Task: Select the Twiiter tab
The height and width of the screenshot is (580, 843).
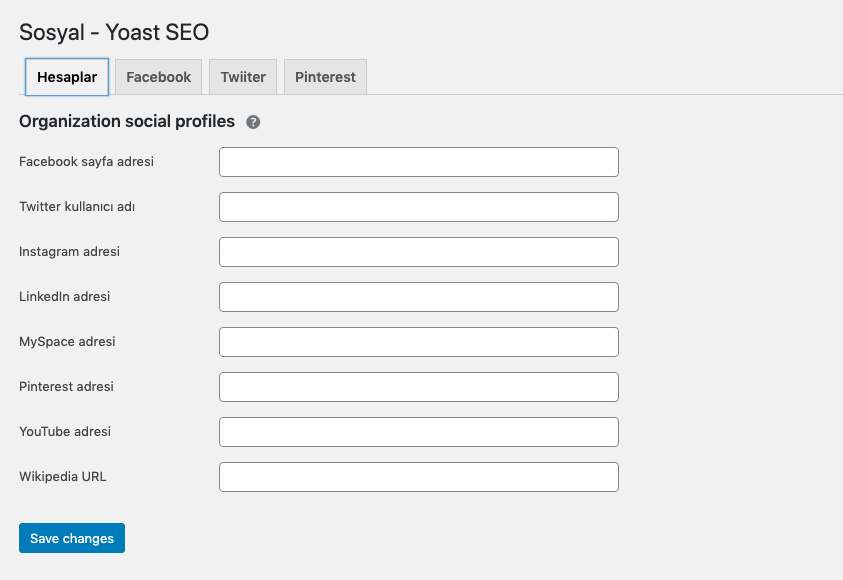Action: pos(243,77)
